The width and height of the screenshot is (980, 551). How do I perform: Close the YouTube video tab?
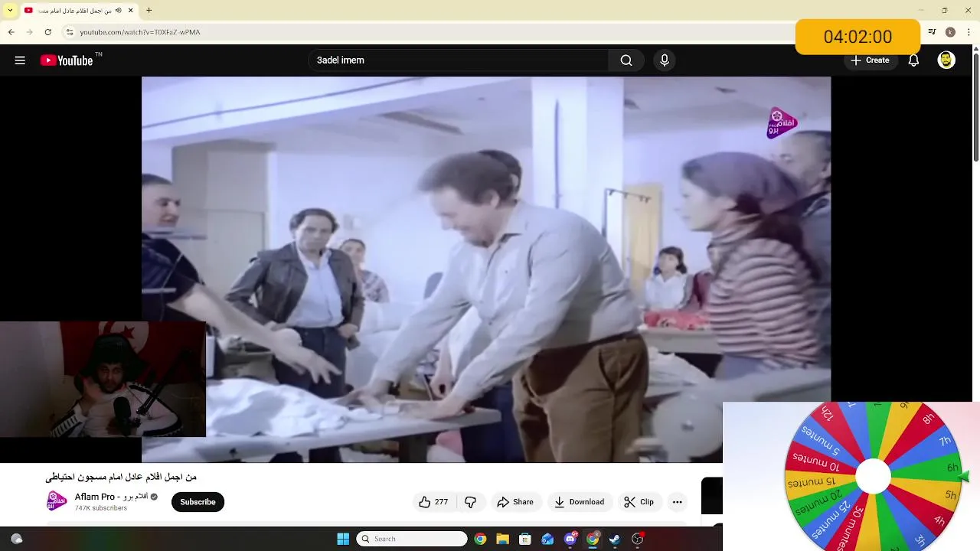pyautogui.click(x=131, y=11)
